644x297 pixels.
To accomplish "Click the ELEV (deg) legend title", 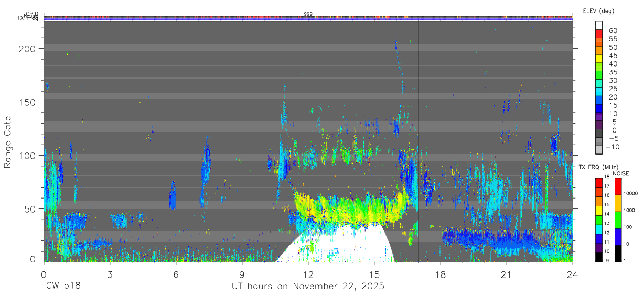I will (x=598, y=11).
